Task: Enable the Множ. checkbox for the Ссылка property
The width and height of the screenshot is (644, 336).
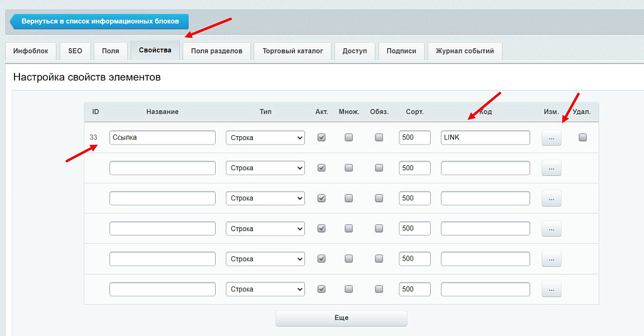Action: (x=348, y=137)
